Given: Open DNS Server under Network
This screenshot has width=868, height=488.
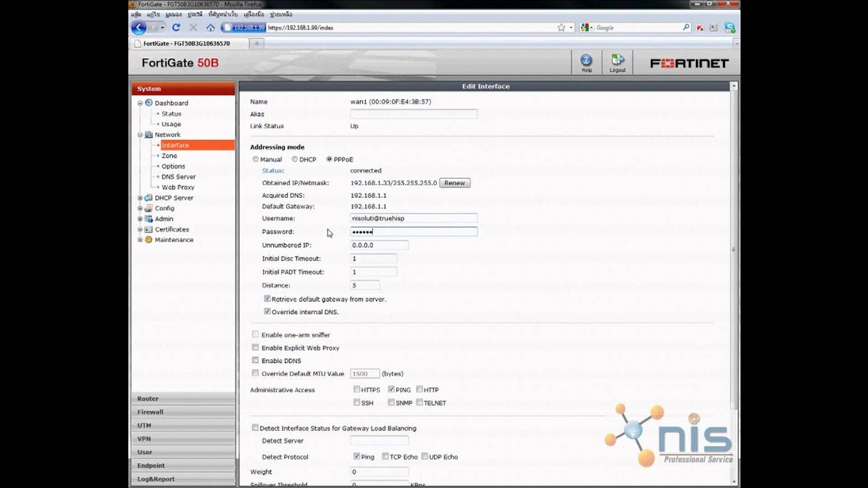Looking at the screenshot, I should click(x=178, y=177).
